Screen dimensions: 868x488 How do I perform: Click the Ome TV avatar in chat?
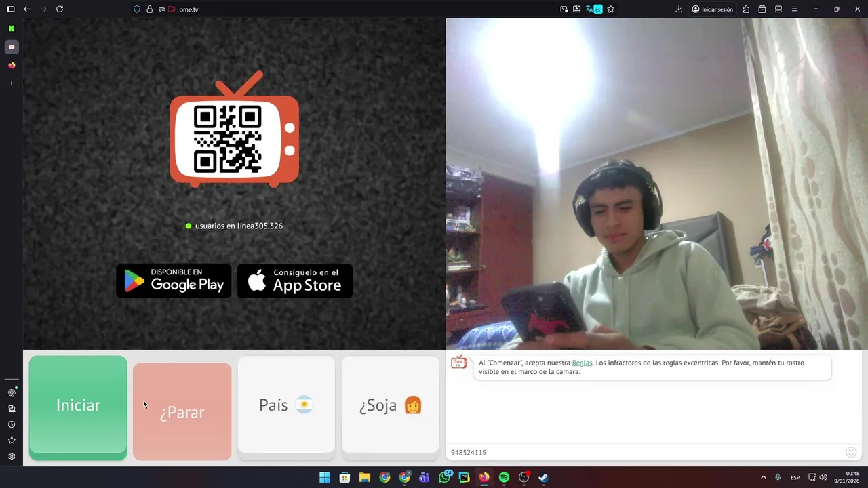(459, 362)
